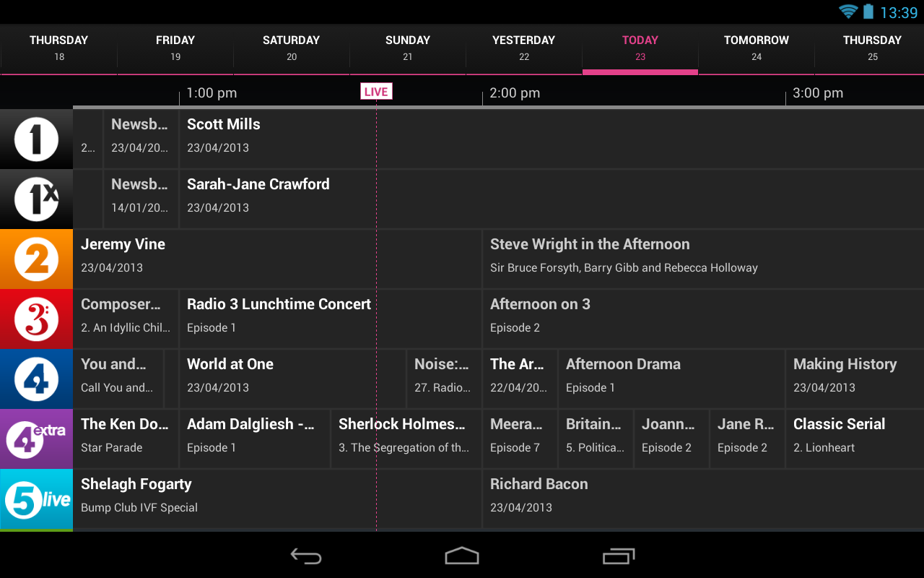Open the BBC Radio 1 station logo
This screenshot has width=924, height=578.
(36, 139)
